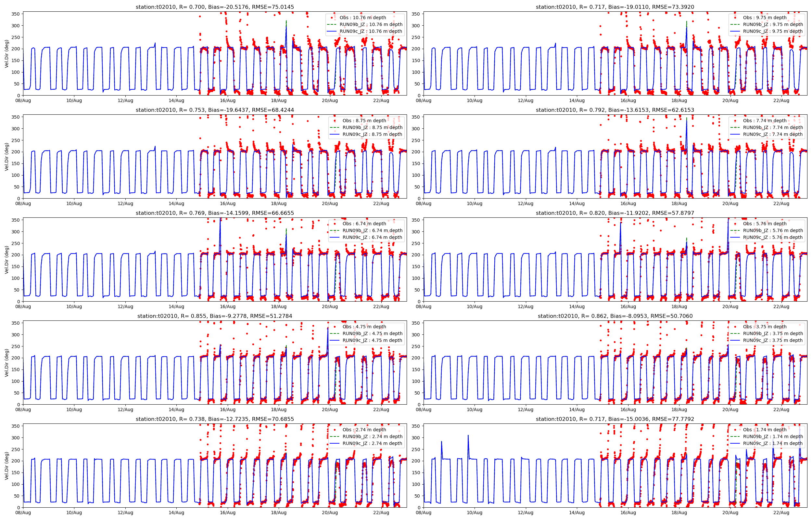
Task: Click the Vel.Dir (deg) label of top-left plot
Action: pos(6,54)
